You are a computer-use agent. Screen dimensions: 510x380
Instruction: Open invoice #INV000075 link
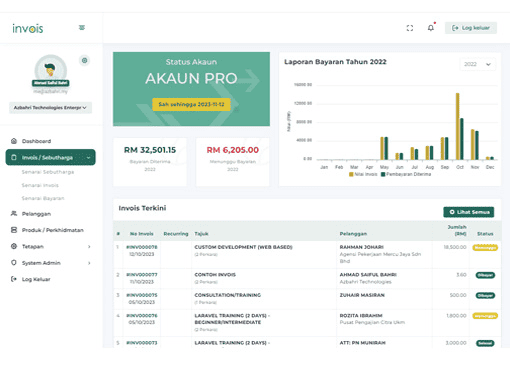click(x=142, y=295)
